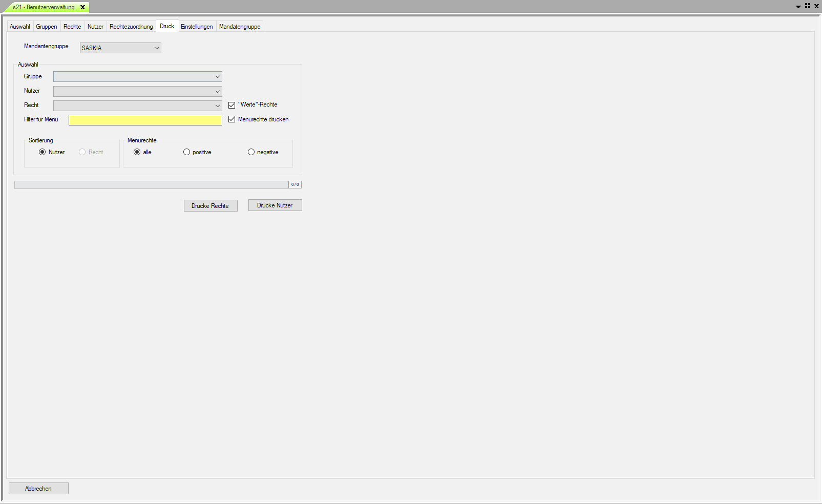This screenshot has width=822, height=504.
Task: Close the s21 Benutzerverwaltung tab
Action: click(x=82, y=7)
